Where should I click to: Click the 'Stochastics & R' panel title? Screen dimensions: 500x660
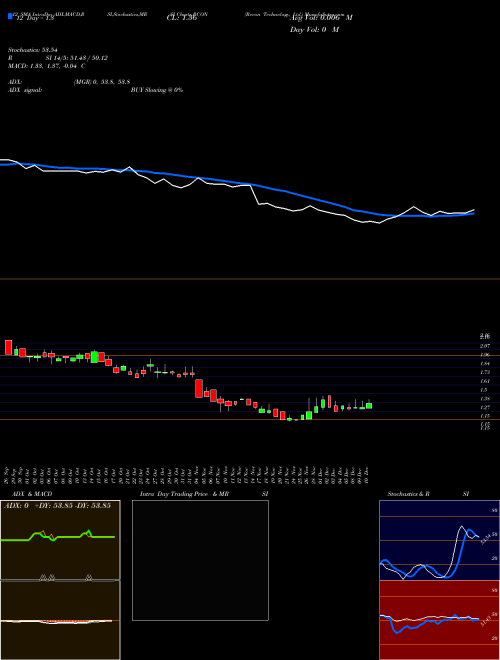pos(409,494)
